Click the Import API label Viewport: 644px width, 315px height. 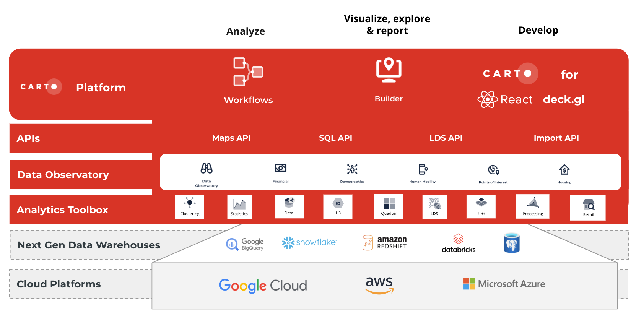[x=556, y=138]
